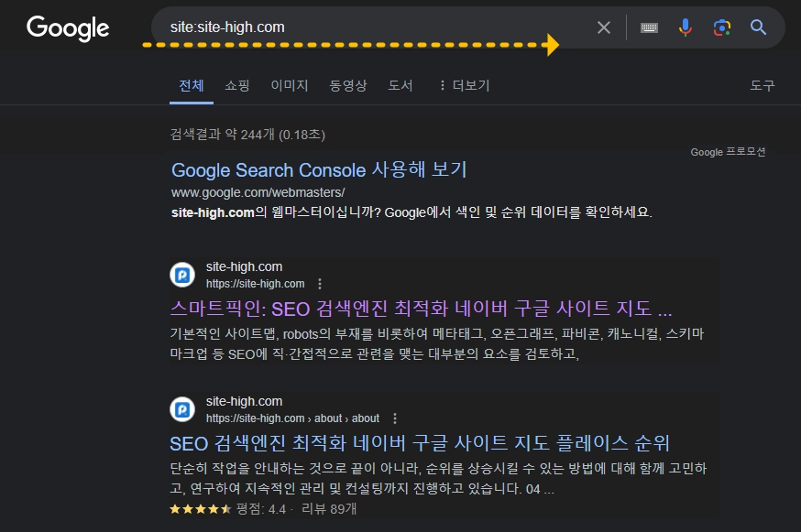The width and height of the screenshot is (801, 532).
Task: Switch to the 쇼핑 tab
Action: [x=237, y=85]
